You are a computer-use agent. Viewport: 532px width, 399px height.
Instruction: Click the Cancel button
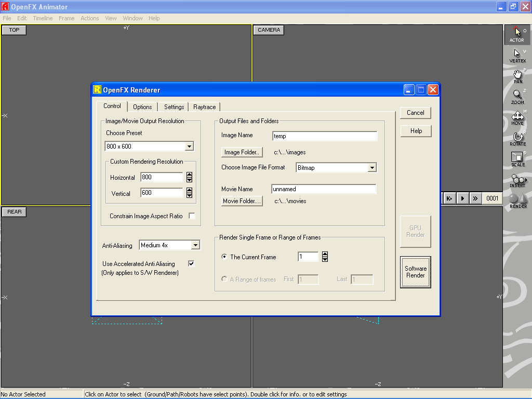click(416, 113)
